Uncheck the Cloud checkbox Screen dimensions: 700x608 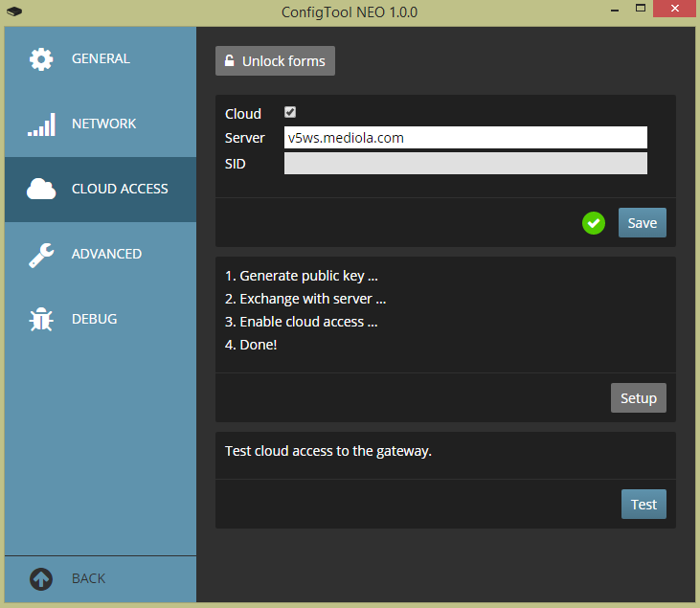(x=290, y=113)
